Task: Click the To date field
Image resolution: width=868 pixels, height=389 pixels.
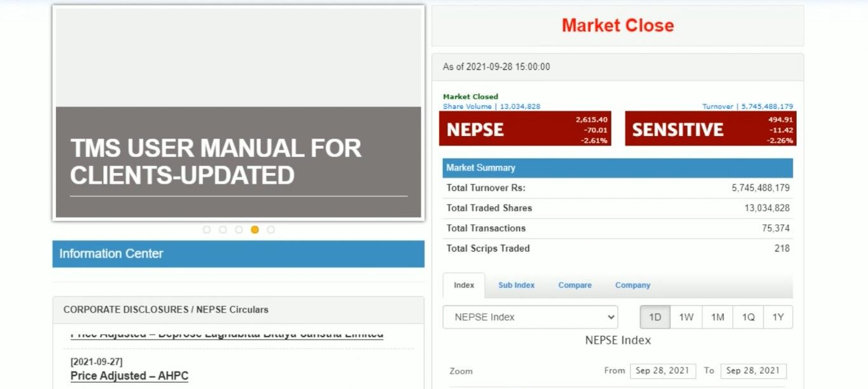Action: click(x=753, y=371)
